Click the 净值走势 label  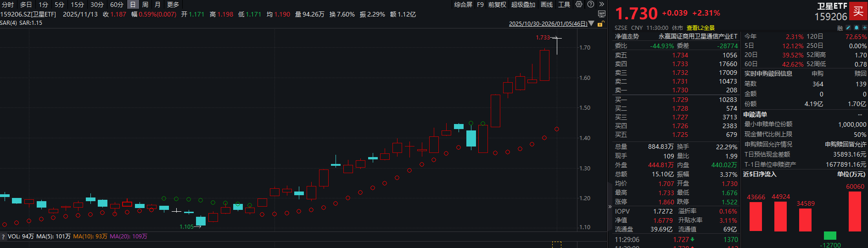pos(627,36)
